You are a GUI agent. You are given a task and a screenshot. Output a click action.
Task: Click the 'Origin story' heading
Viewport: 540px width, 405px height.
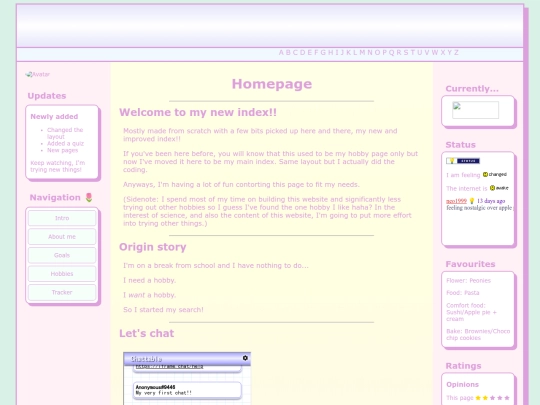click(x=153, y=247)
